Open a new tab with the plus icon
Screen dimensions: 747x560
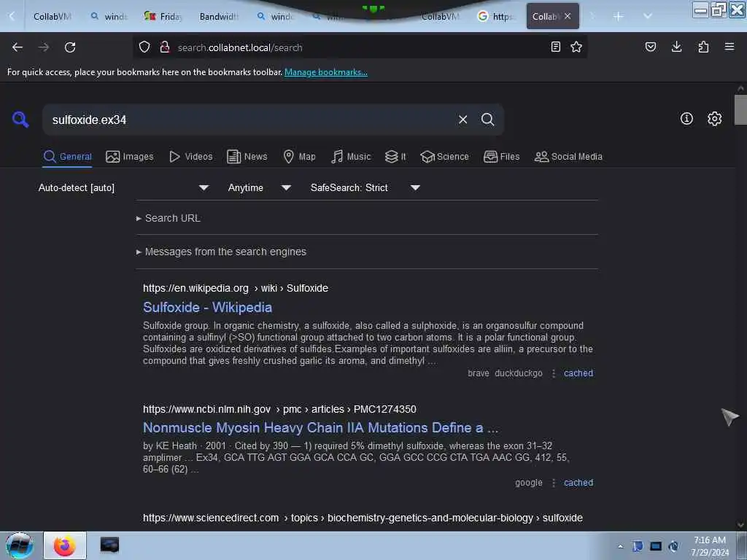point(619,17)
